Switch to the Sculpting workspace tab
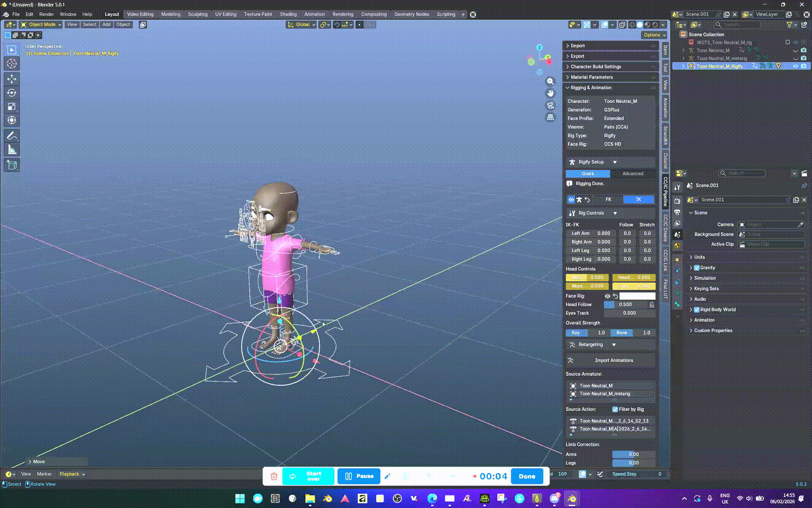 click(198, 14)
